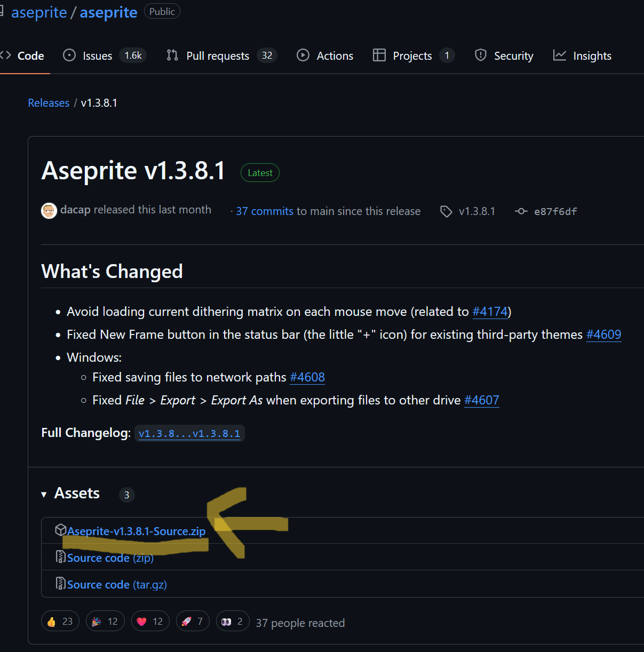644x652 pixels.
Task: Click the Aseprite v1.3.8.1 release heading
Action: point(133,171)
